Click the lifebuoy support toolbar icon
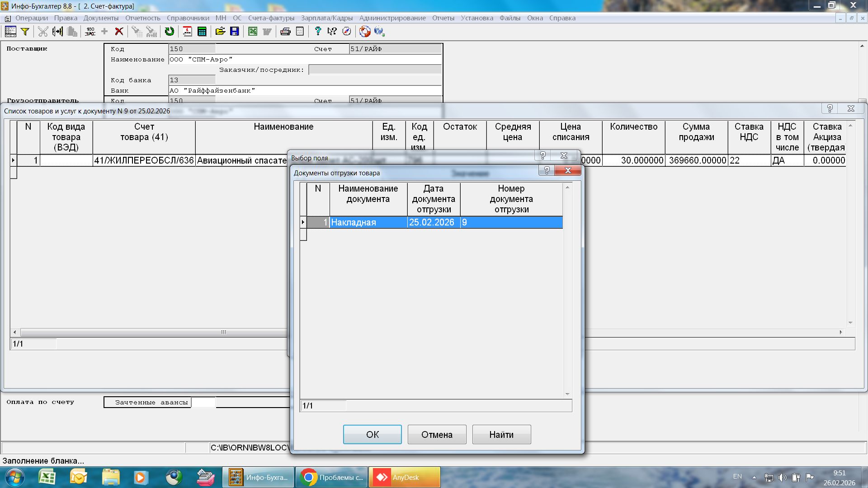 365,31
